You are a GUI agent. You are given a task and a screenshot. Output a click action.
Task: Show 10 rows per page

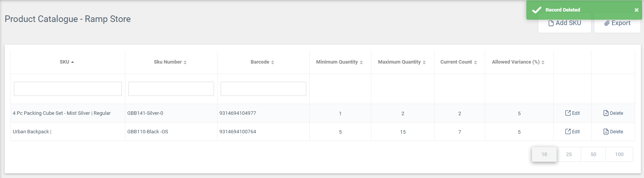pos(544,154)
